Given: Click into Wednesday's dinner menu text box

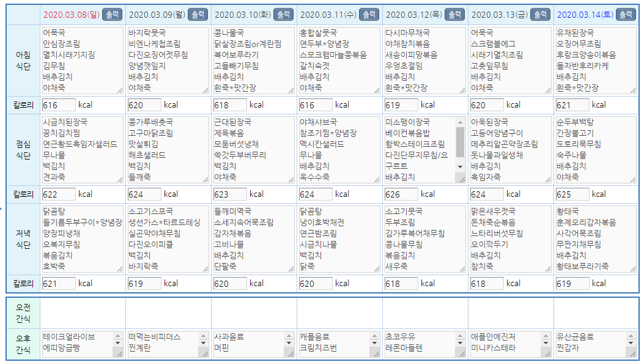Looking at the screenshot, I should coord(336,239).
